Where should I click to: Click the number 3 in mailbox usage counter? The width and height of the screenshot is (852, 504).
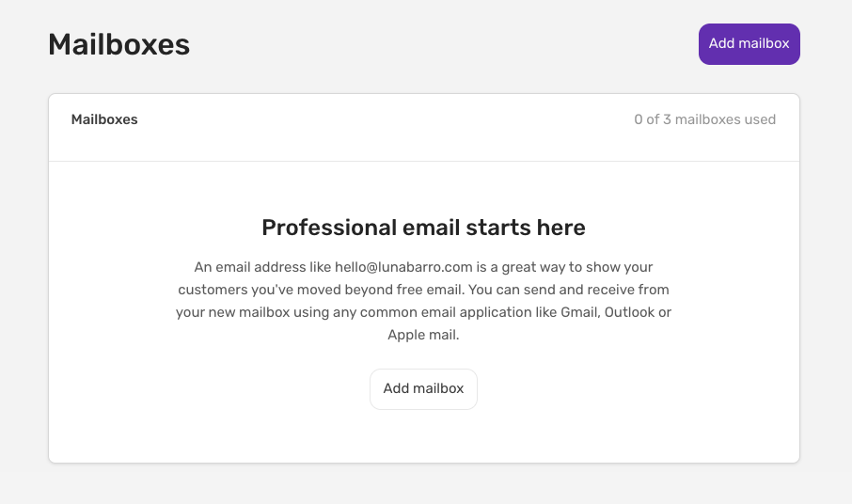pos(667,119)
